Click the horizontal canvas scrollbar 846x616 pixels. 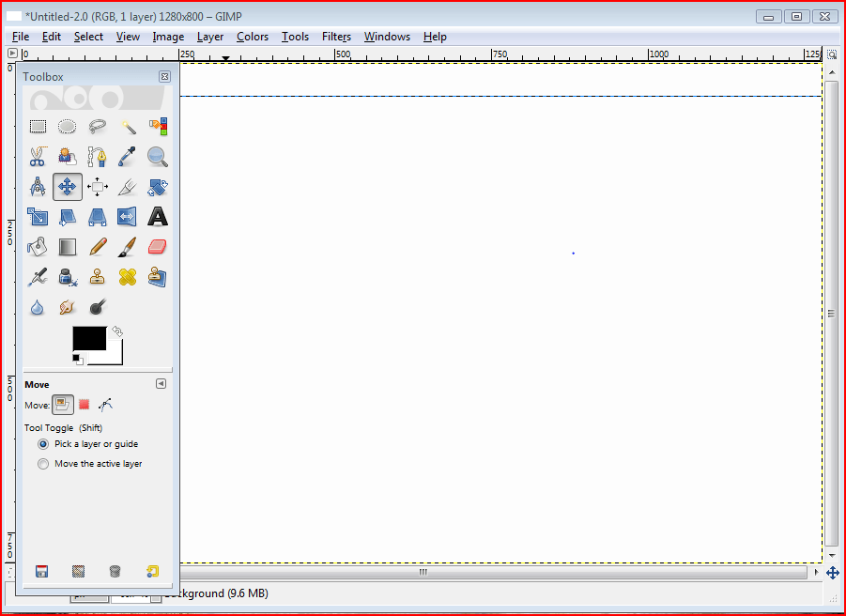pos(422,571)
